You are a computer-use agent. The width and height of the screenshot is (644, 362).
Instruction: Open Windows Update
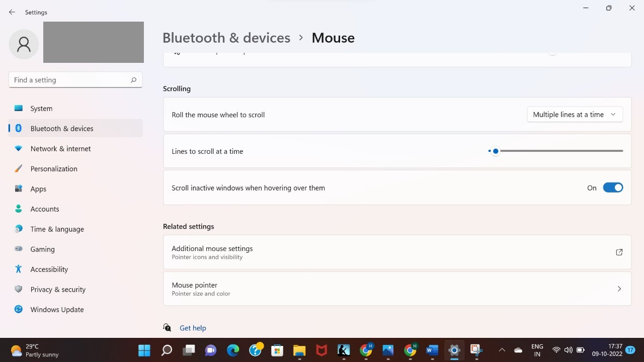(57, 309)
